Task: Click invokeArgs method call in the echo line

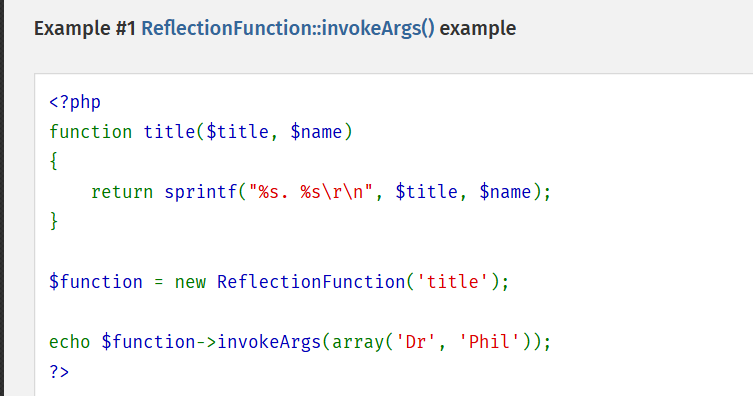Action: coord(269,342)
